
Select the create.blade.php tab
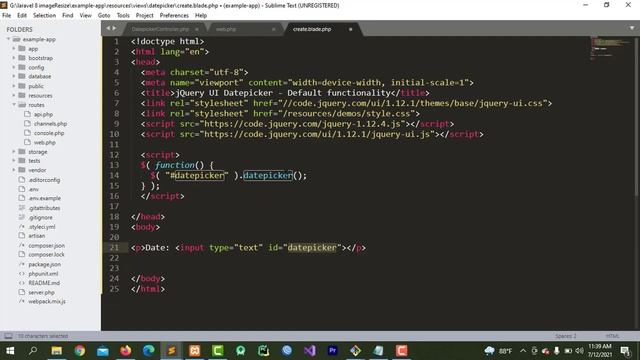(x=312, y=29)
